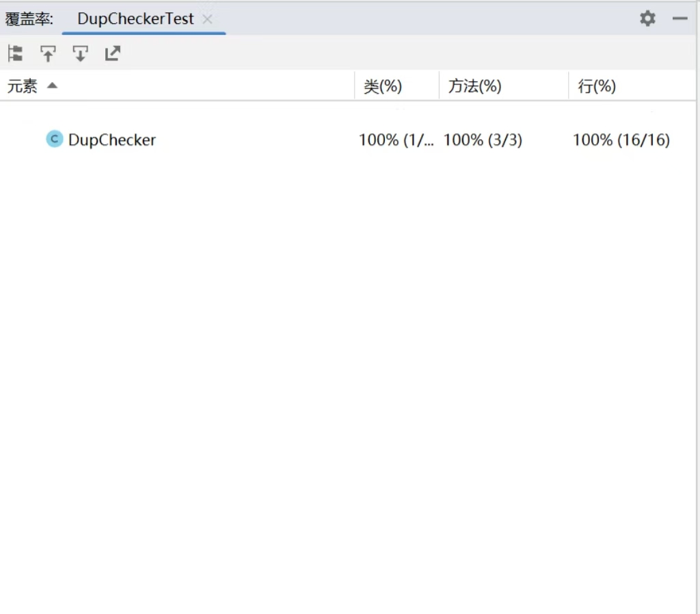Toggle sort arrow next to 元素

click(52, 85)
